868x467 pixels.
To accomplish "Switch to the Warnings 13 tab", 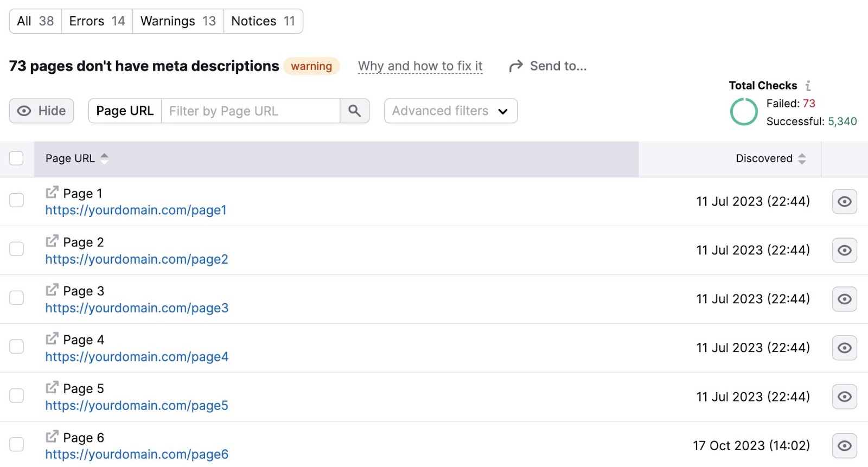I will (178, 21).
